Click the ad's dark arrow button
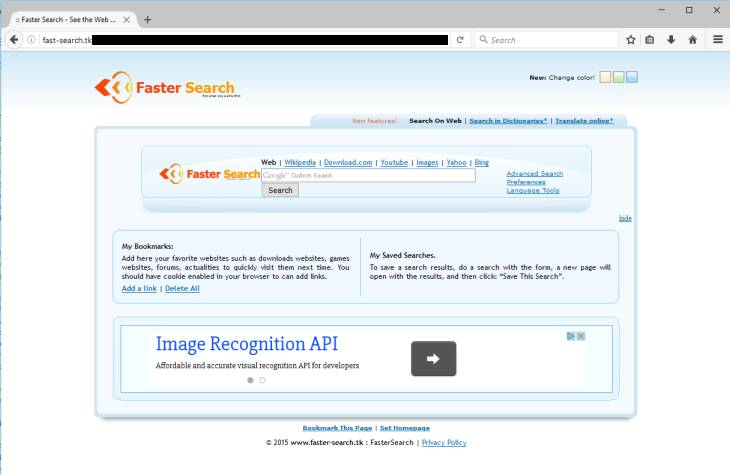The width and height of the screenshot is (730, 475). point(433,359)
